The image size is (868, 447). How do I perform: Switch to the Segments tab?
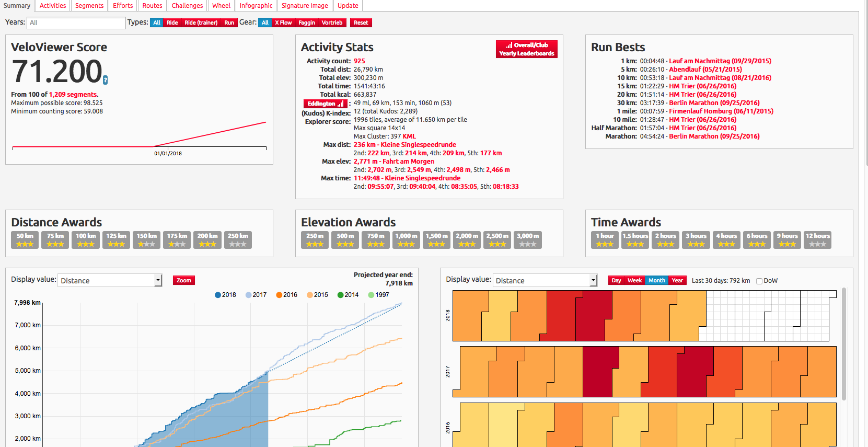pyautogui.click(x=89, y=6)
